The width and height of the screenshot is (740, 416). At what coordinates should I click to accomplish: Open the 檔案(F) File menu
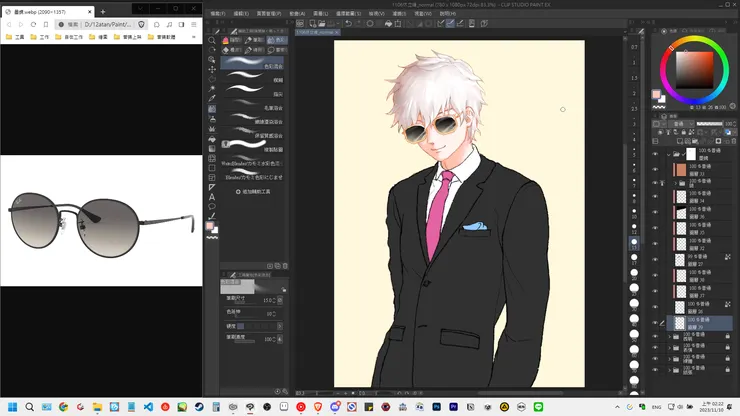[219, 13]
